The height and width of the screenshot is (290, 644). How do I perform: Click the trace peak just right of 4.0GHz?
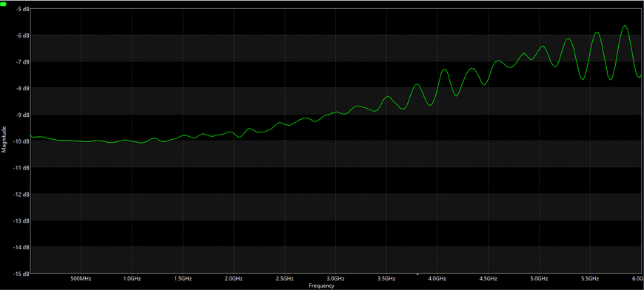pyautogui.click(x=444, y=70)
